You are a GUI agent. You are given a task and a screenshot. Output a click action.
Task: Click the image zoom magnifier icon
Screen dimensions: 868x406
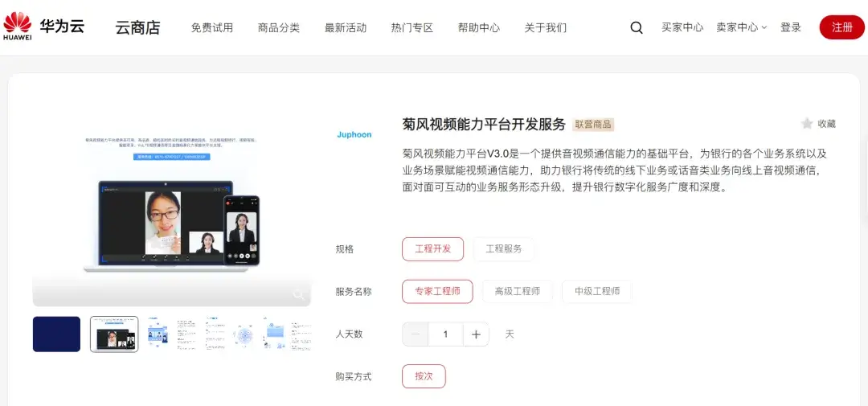click(299, 295)
